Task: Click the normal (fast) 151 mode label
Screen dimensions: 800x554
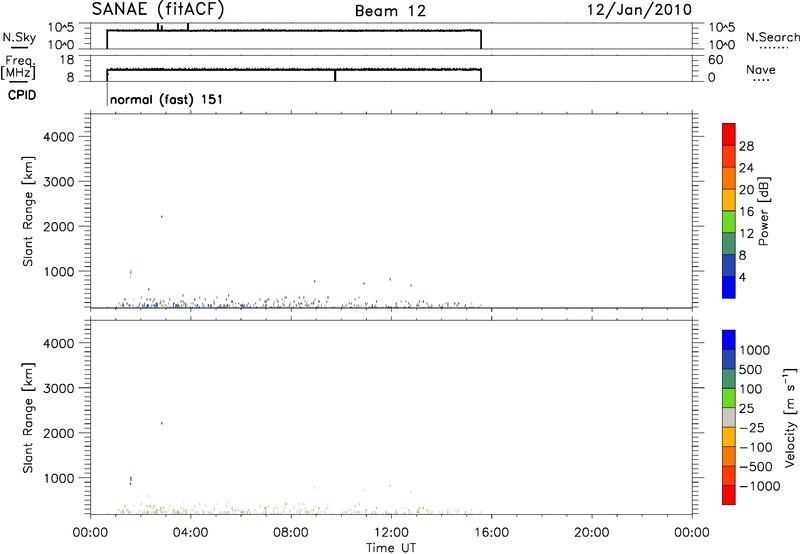Action: [166, 99]
